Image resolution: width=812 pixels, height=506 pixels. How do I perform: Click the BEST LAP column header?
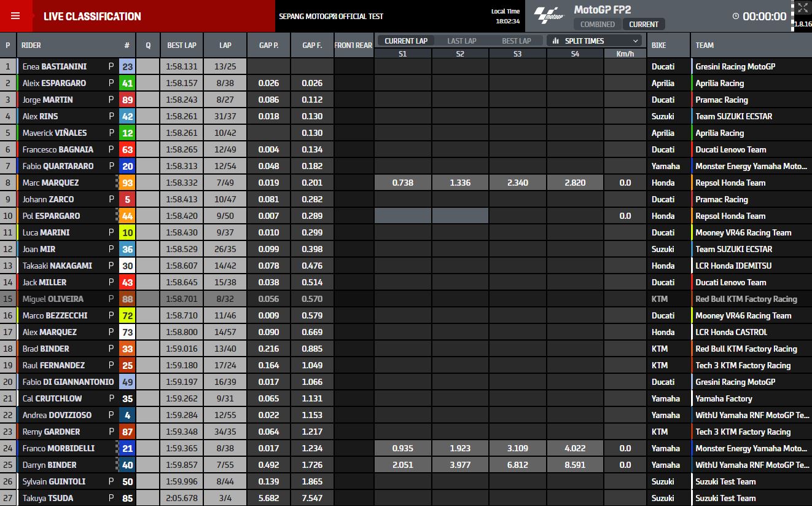(182, 45)
